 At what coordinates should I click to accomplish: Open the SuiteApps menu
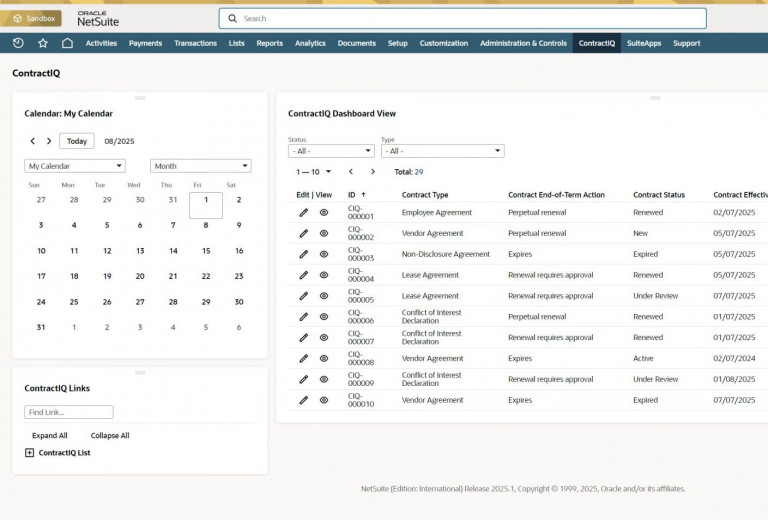point(644,43)
